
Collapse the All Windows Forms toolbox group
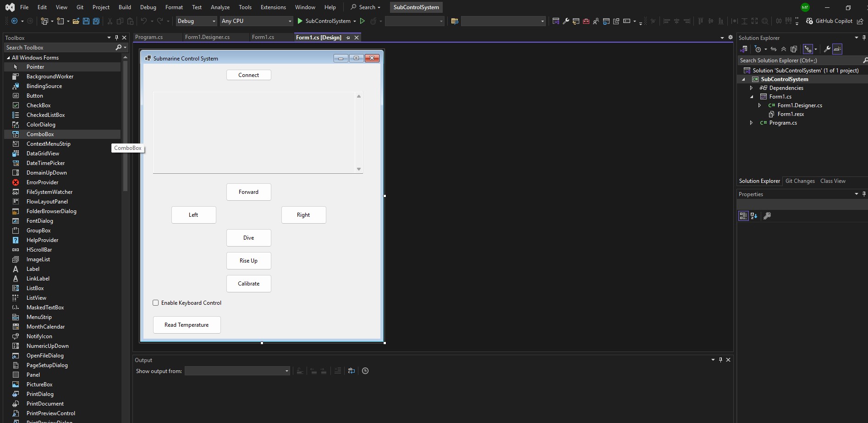8,58
